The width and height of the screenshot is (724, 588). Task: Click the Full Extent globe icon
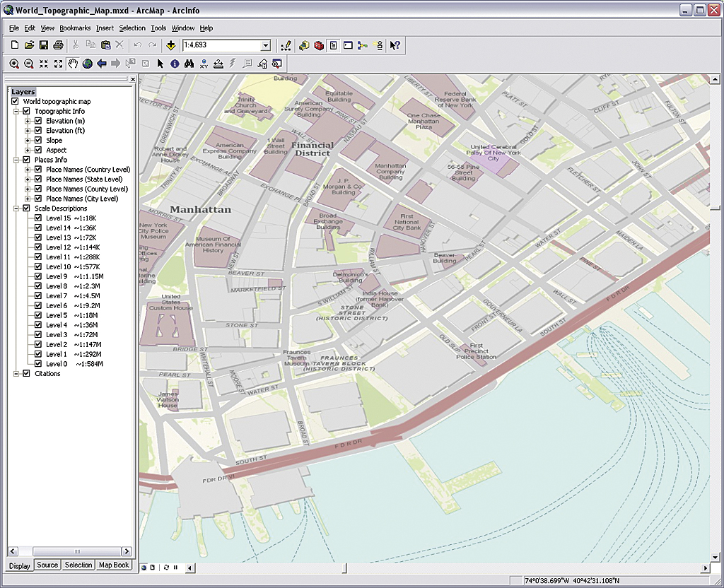[x=88, y=64]
